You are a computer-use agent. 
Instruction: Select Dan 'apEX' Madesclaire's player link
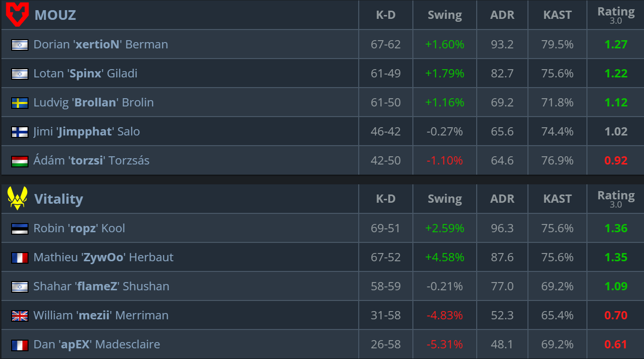point(97,344)
